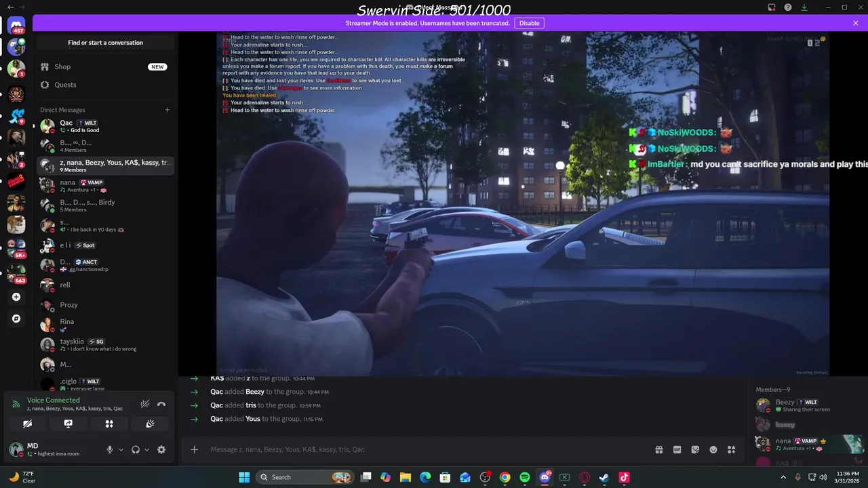The image size is (868, 488).
Task: Open Discord inbox icon in title bar
Action: click(x=771, y=7)
